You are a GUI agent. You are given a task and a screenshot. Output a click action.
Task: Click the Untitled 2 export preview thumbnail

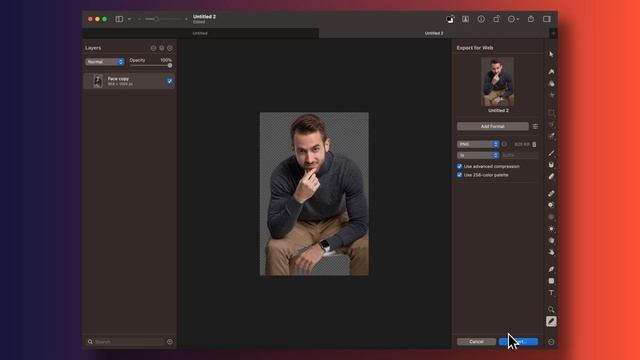[x=498, y=82]
